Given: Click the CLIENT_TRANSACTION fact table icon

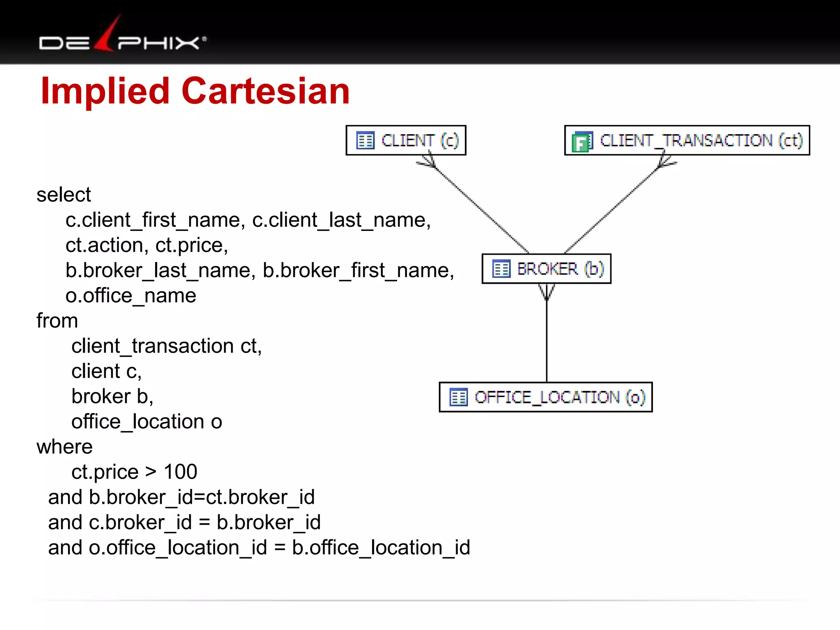Looking at the screenshot, I should click(x=582, y=142).
